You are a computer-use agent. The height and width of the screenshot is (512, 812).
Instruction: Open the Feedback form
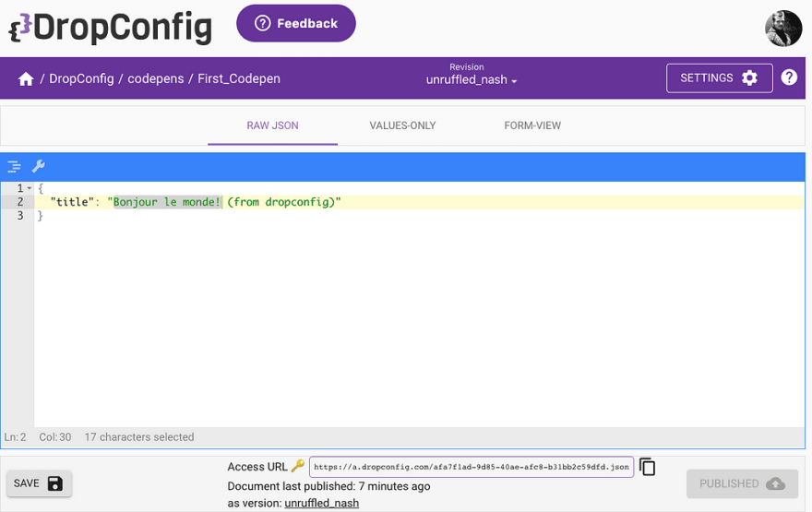tap(295, 23)
